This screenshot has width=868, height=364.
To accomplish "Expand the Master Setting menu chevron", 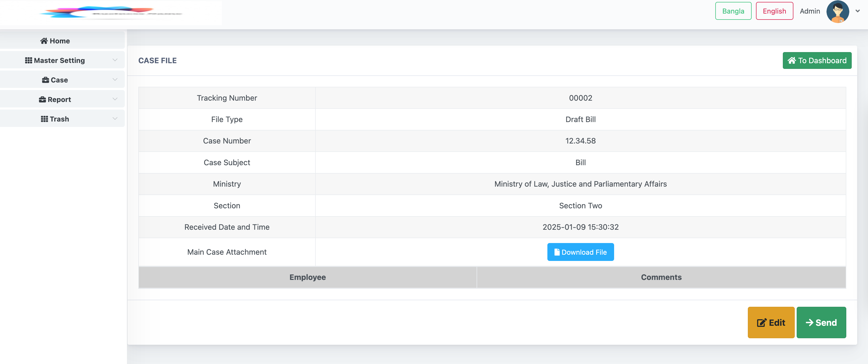I will coord(115,60).
